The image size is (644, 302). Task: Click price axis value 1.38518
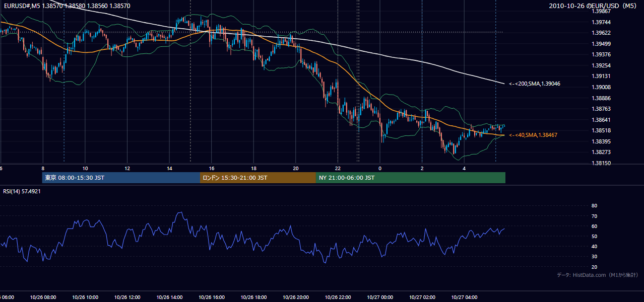coord(601,130)
